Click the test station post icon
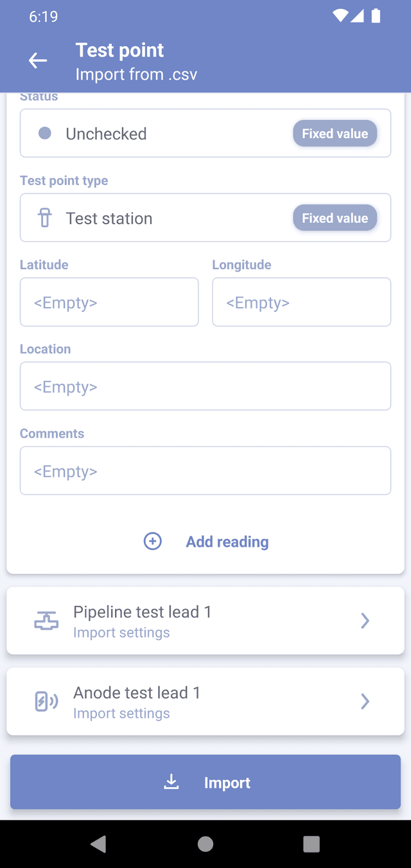411x868 pixels. pyautogui.click(x=45, y=218)
